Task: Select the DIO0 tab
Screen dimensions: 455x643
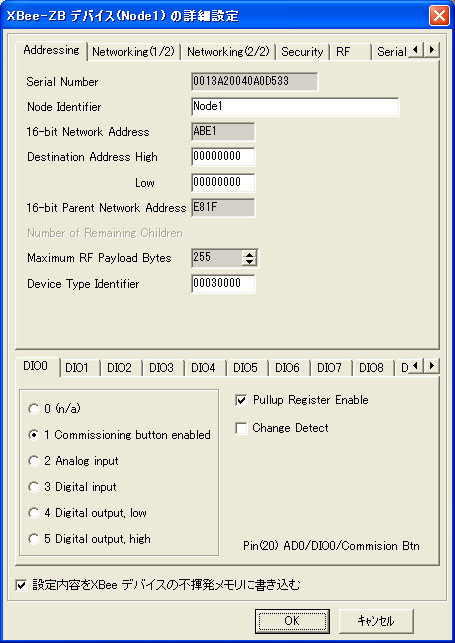Action: coord(36,366)
